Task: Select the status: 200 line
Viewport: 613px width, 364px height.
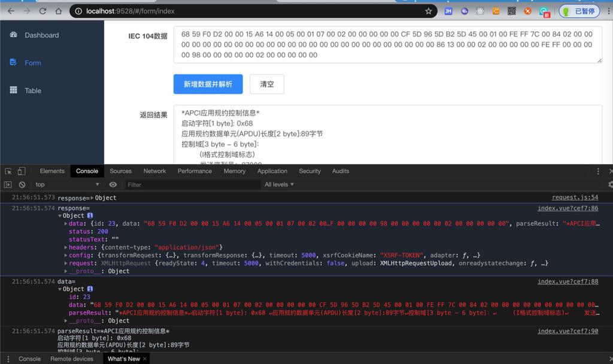Action: pos(89,232)
